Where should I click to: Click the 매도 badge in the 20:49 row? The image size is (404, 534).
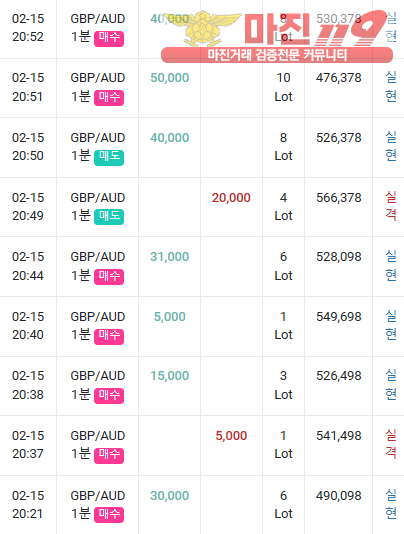pos(109,217)
